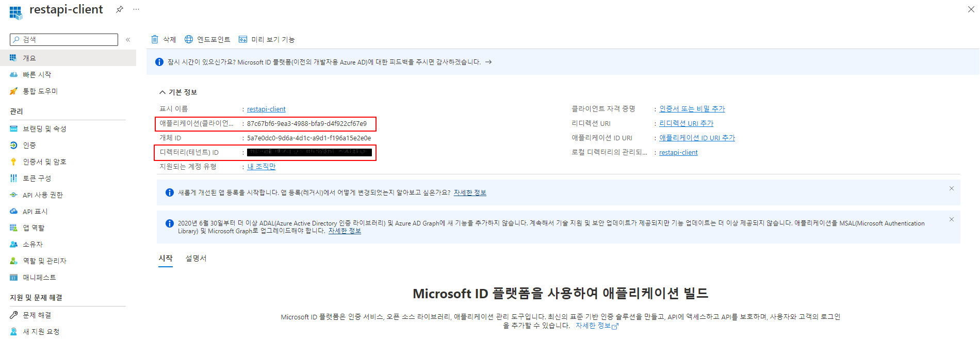Click the 새 지원 요청 icon
This screenshot has height=339, width=980.
pos(14,331)
